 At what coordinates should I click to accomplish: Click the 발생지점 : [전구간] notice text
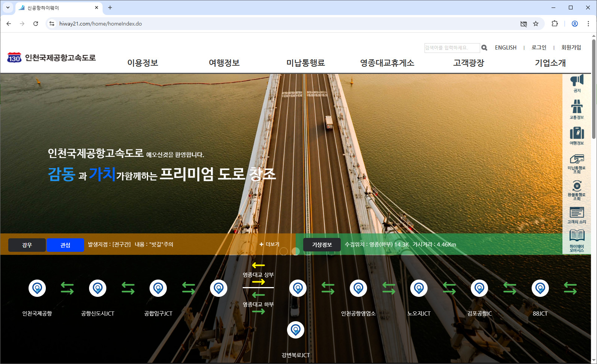coord(109,245)
